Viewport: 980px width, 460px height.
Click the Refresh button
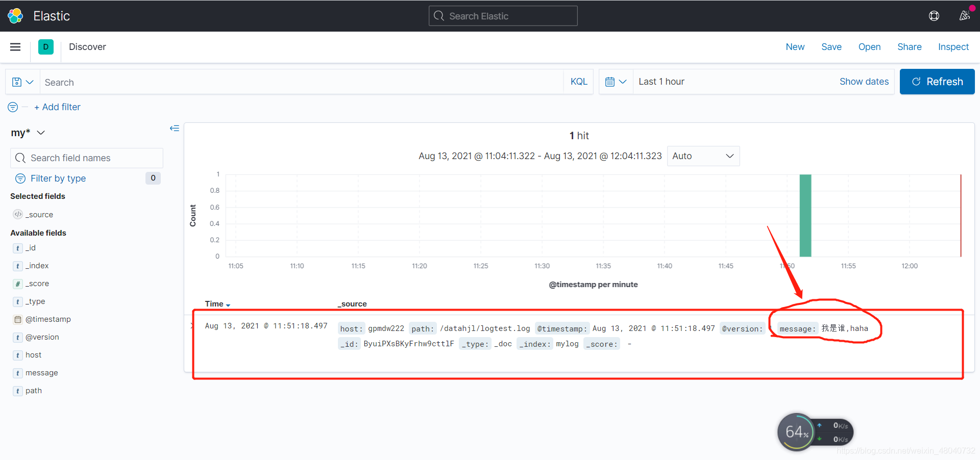coord(937,82)
